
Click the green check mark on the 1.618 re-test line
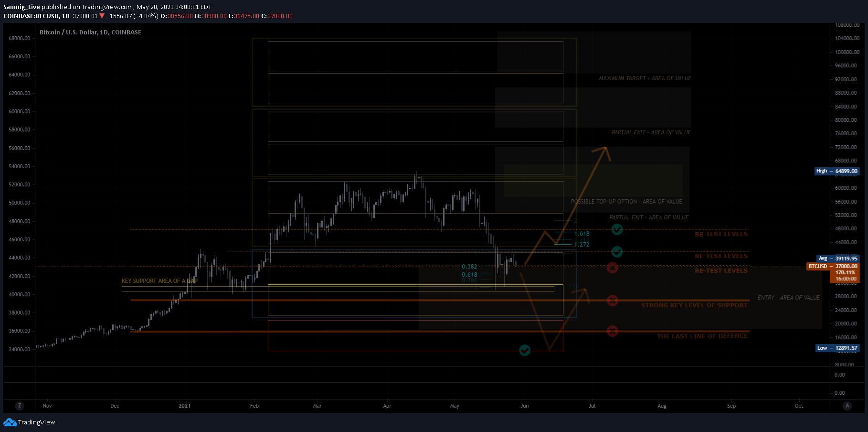(617, 230)
